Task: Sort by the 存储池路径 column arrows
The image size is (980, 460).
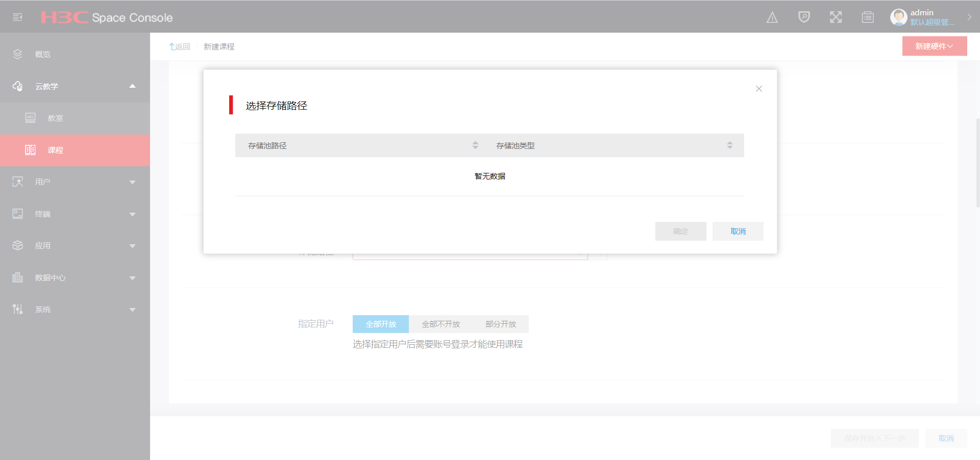Action: click(x=475, y=145)
